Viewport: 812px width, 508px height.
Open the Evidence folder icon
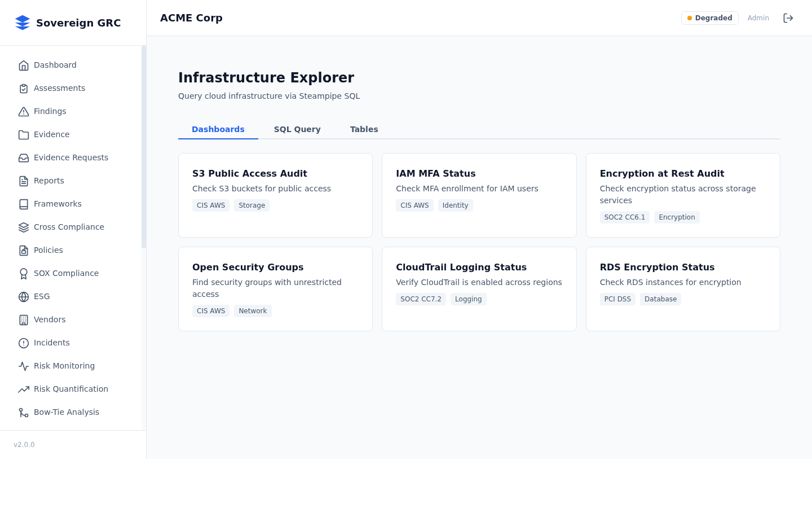point(24,134)
